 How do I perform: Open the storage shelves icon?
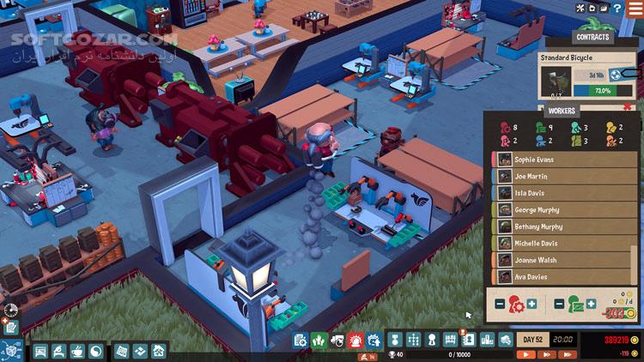tap(450, 340)
